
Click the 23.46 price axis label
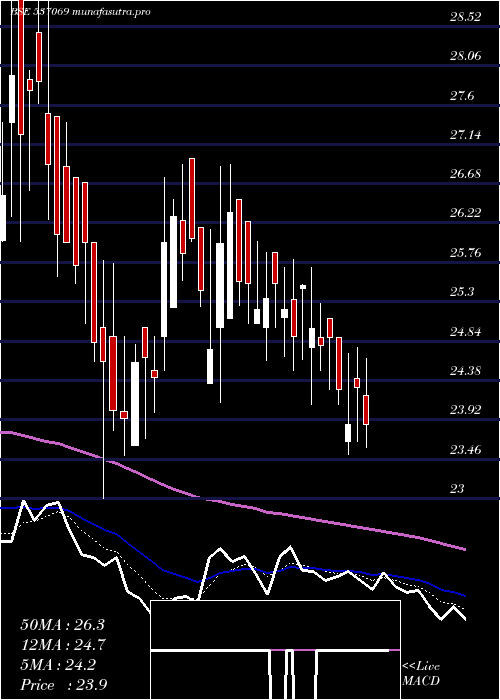tap(466, 449)
